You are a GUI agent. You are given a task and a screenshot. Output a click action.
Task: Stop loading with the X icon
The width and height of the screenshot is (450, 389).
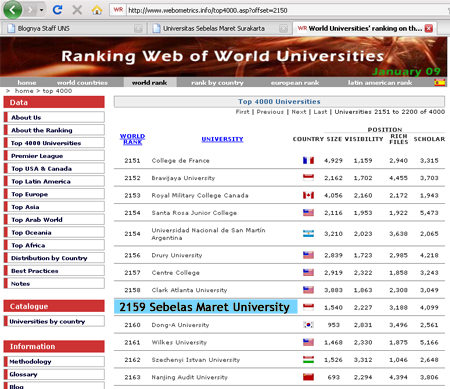coord(77,10)
